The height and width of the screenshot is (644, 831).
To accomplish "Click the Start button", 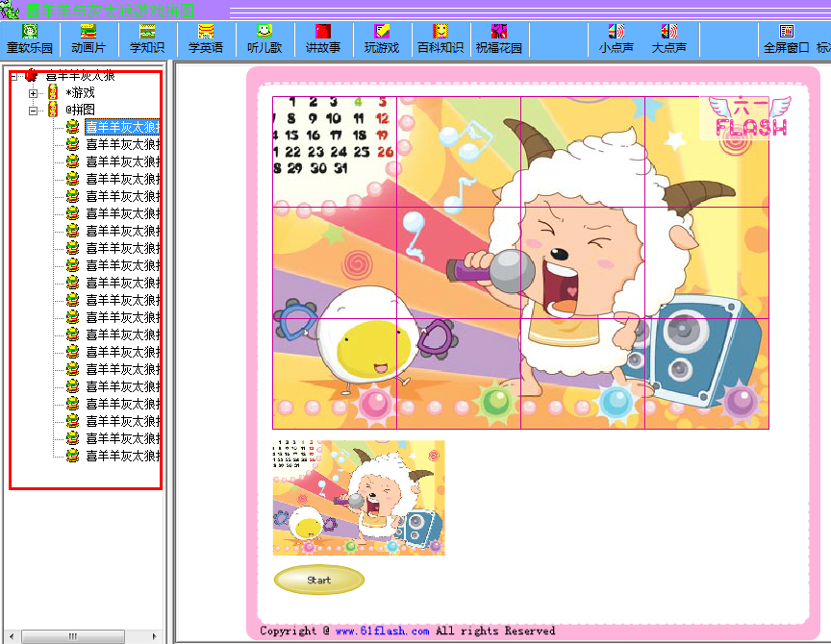I will pos(319,580).
